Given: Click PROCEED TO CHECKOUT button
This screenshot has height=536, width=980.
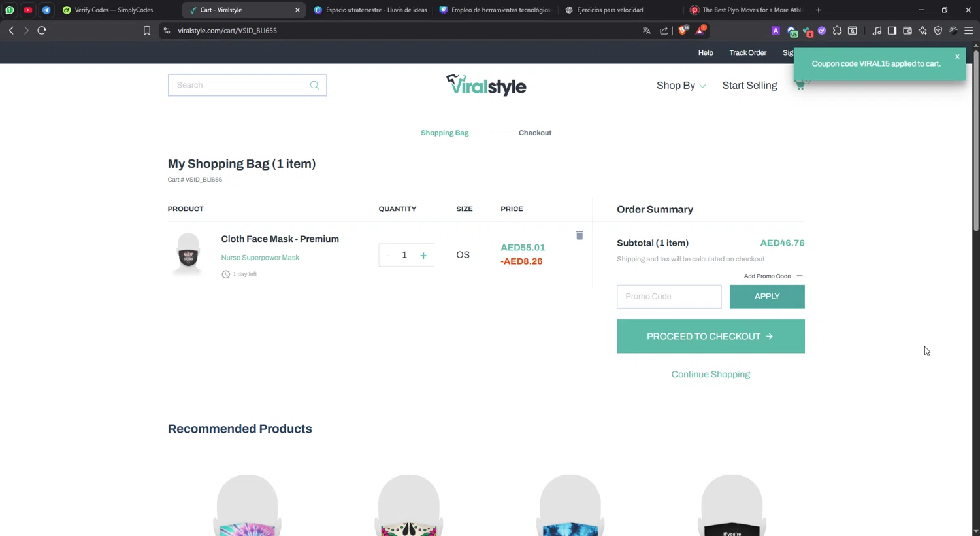Looking at the screenshot, I should click(711, 336).
